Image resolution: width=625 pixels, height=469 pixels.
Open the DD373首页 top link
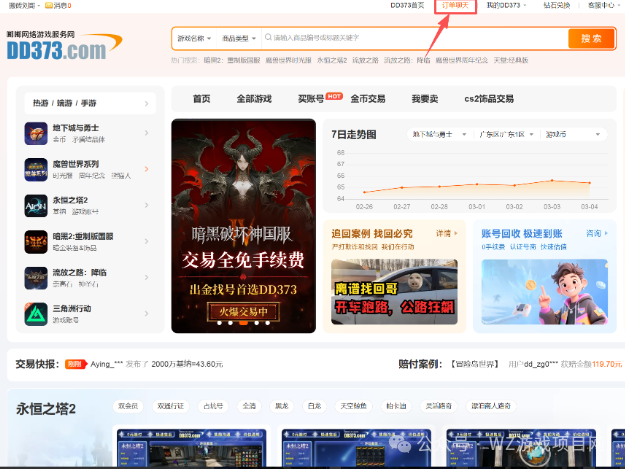407,5
